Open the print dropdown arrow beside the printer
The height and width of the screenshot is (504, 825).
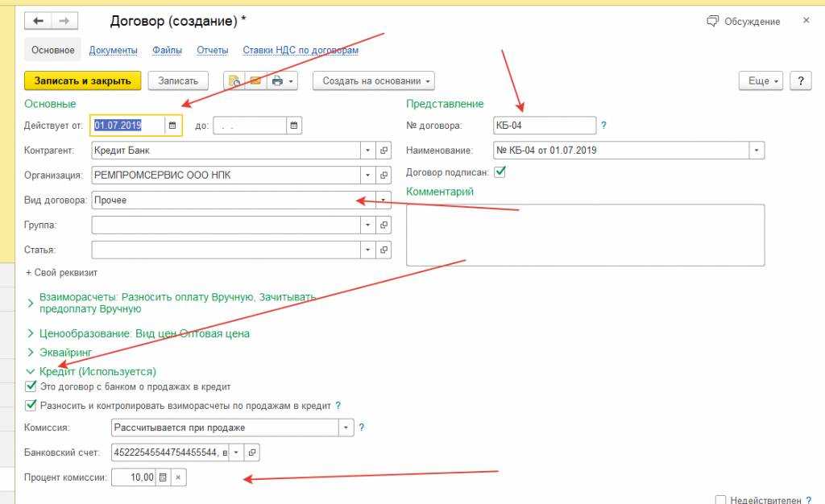pos(291,81)
